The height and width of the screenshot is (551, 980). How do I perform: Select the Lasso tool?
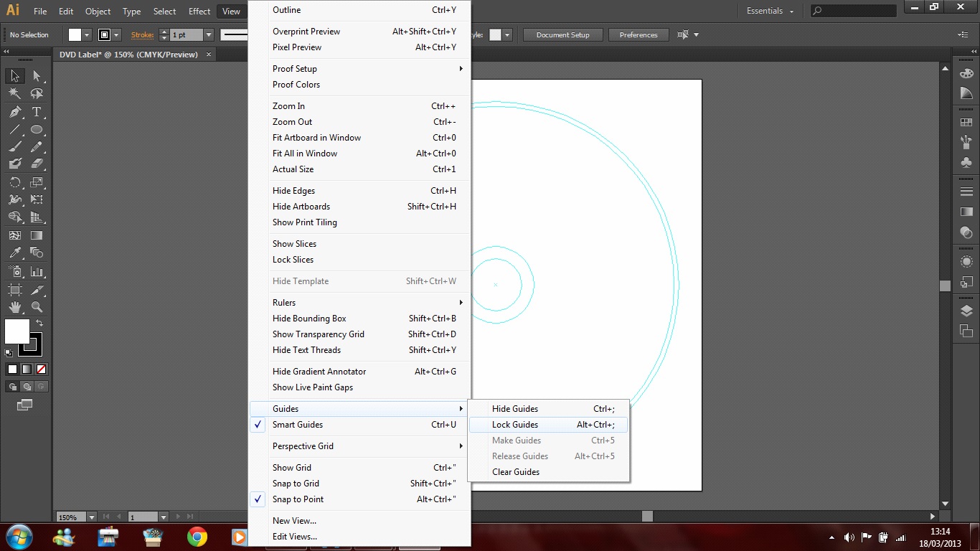coord(37,93)
